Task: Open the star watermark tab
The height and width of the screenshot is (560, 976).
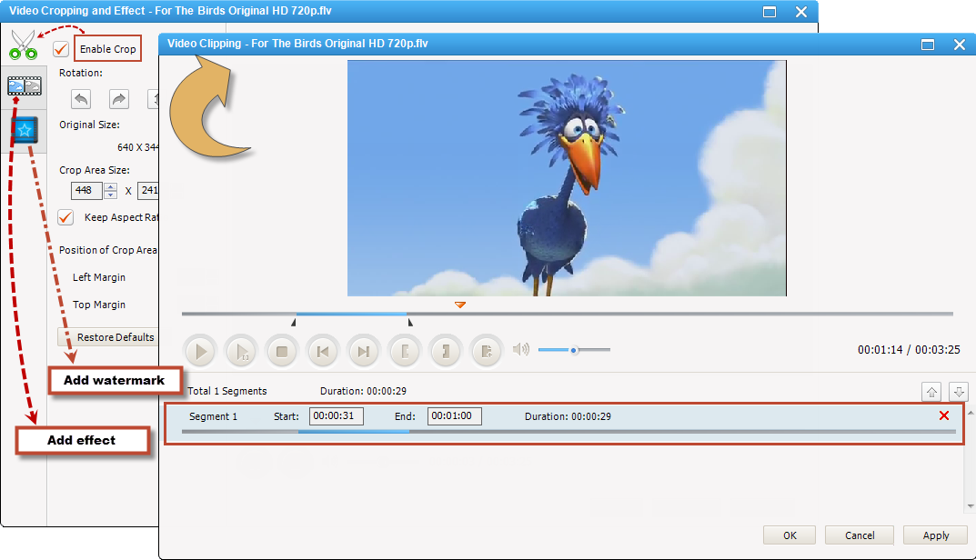Action: [x=25, y=131]
